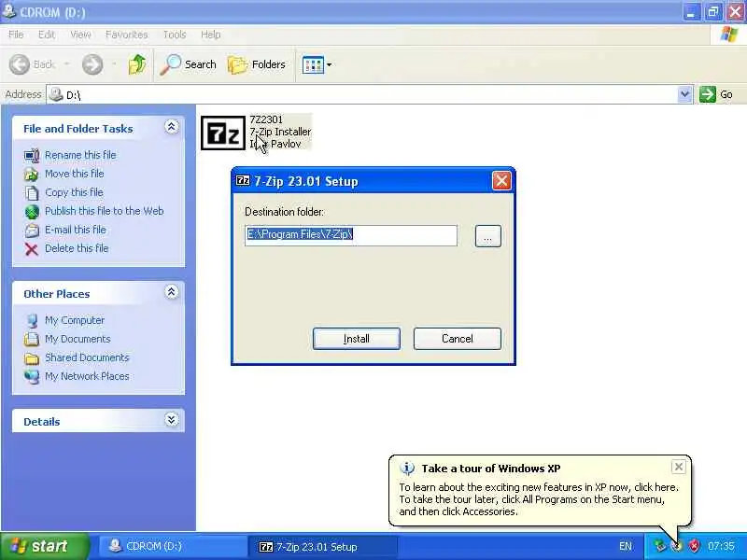Expand the Details panel

[172, 419]
